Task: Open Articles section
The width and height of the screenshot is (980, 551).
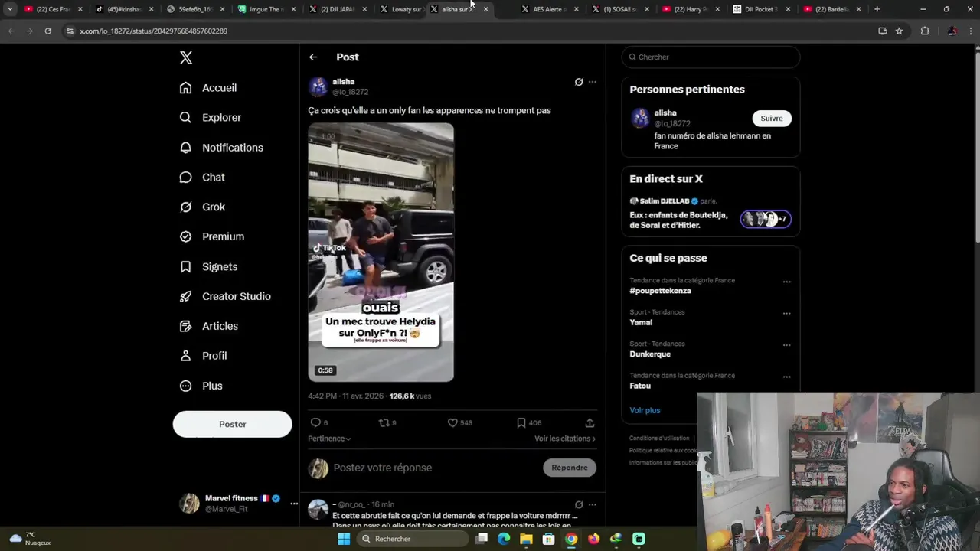Action: (209, 326)
